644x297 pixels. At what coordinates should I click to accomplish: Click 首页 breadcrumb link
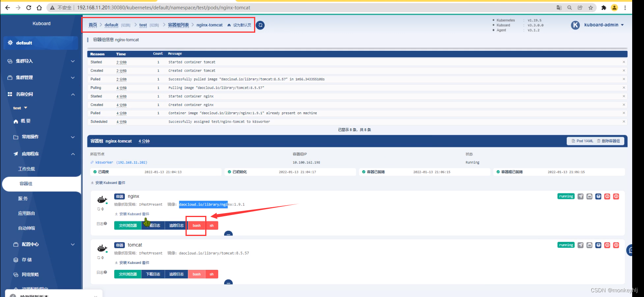(93, 25)
